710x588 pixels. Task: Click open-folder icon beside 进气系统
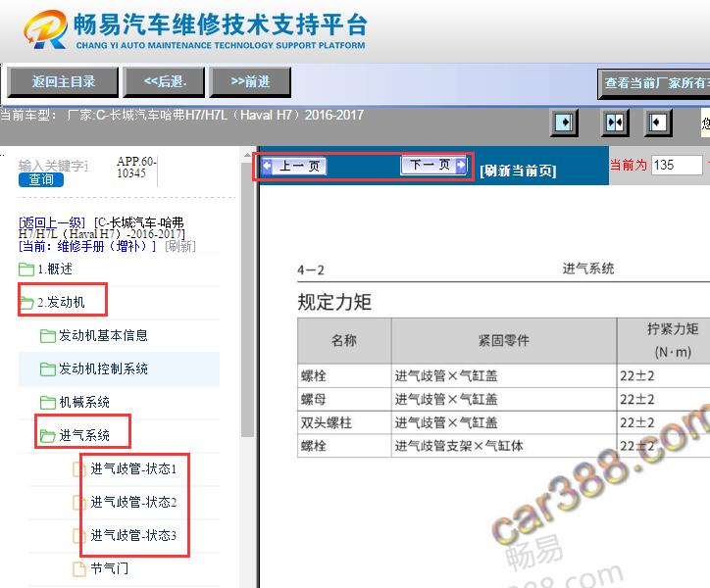point(47,436)
